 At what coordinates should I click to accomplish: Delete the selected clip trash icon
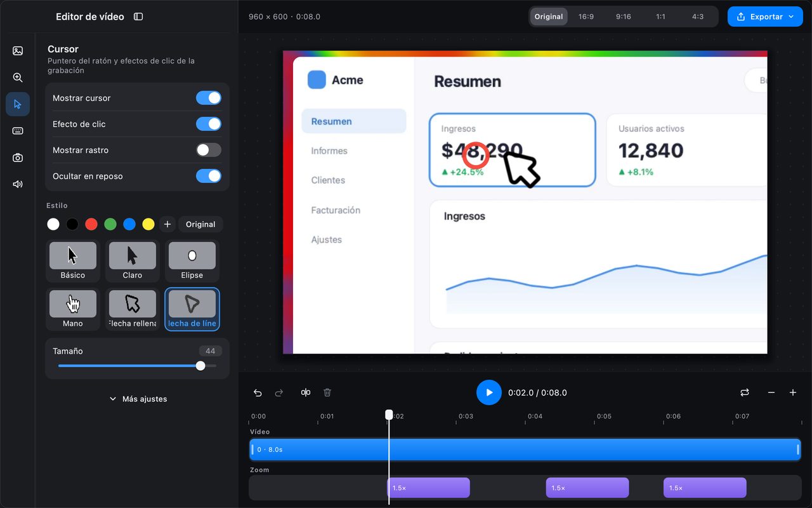[x=327, y=392]
